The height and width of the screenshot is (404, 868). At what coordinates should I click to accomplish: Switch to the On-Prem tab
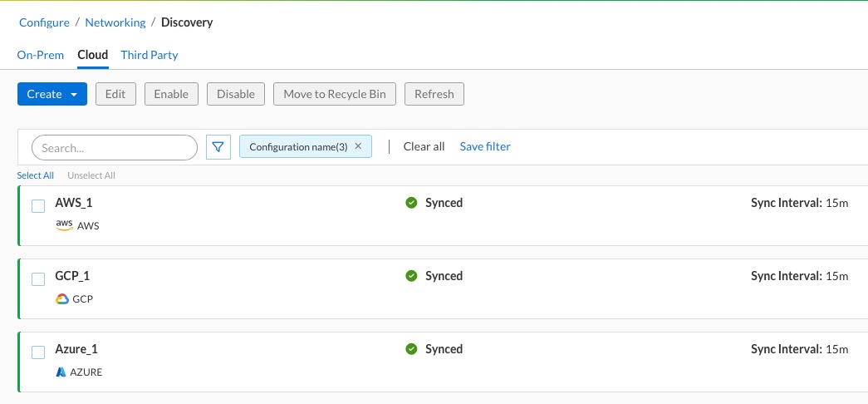40,55
